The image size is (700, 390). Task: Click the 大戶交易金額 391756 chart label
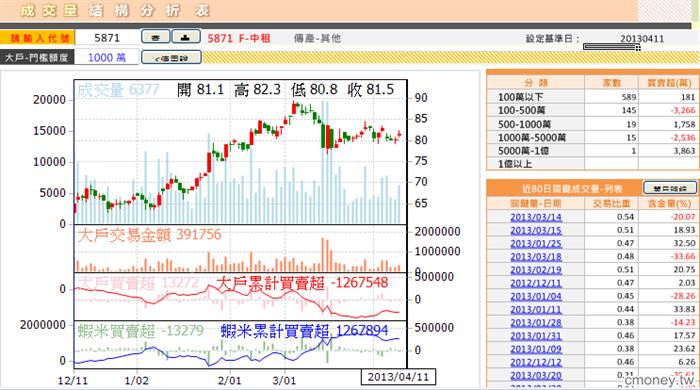click(149, 235)
